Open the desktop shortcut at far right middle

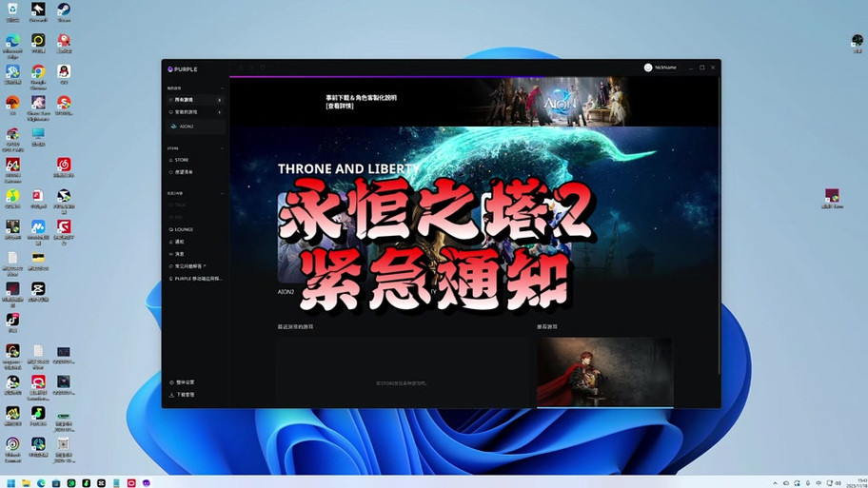pos(832,199)
